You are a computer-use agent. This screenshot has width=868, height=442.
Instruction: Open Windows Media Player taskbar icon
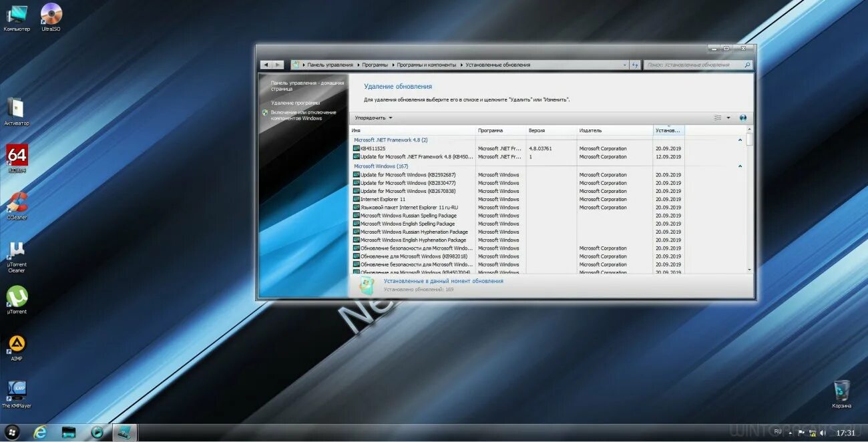click(x=97, y=433)
